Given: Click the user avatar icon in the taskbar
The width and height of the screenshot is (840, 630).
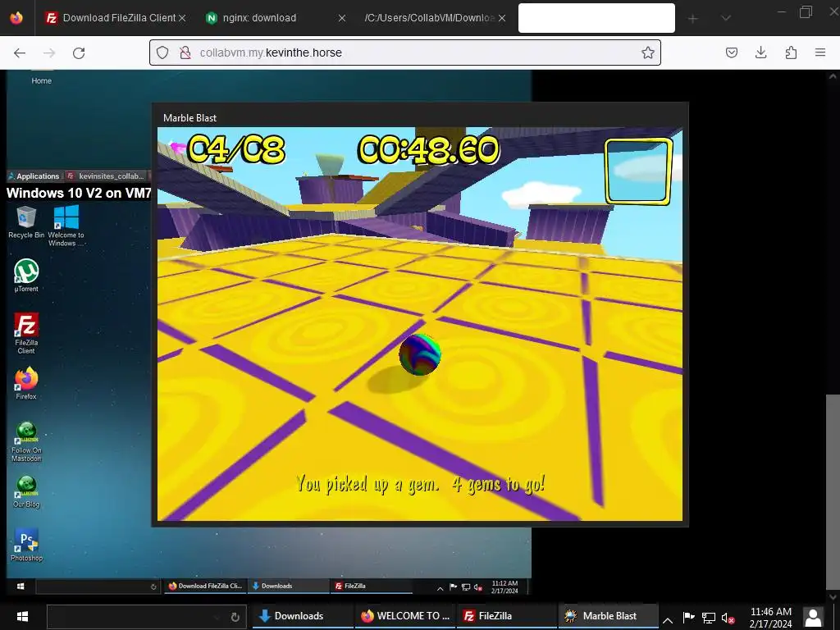Looking at the screenshot, I should point(813,617).
